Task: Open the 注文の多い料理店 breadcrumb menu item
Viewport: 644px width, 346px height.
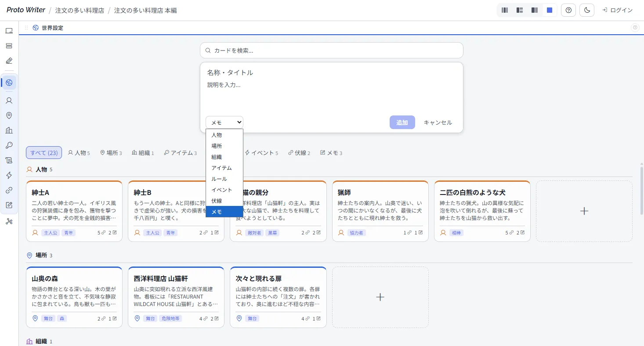Action: [x=80, y=10]
